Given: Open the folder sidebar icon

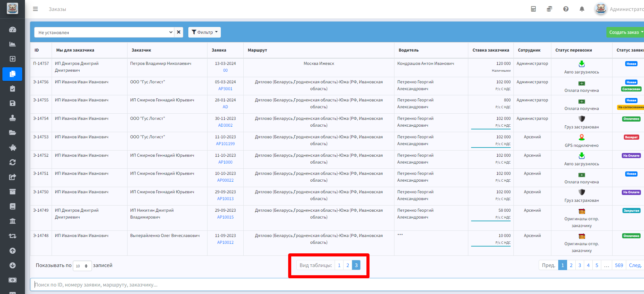Looking at the screenshot, I should (12, 132).
